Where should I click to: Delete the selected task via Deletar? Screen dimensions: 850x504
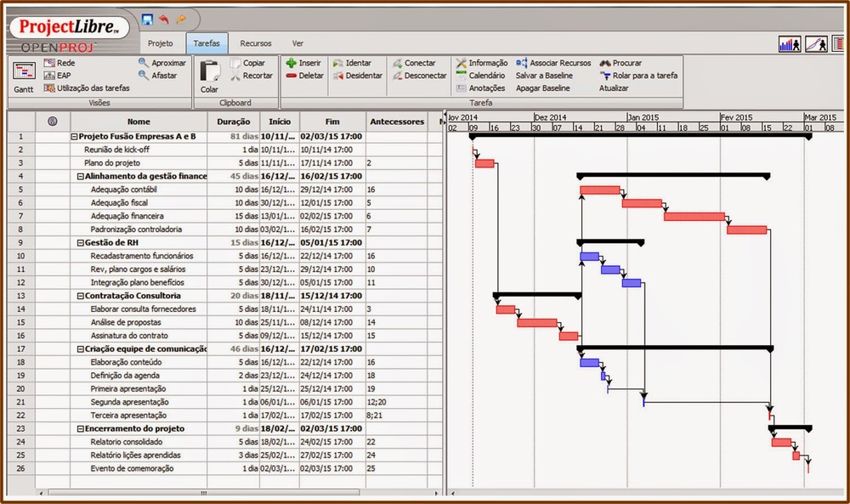point(306,75)
